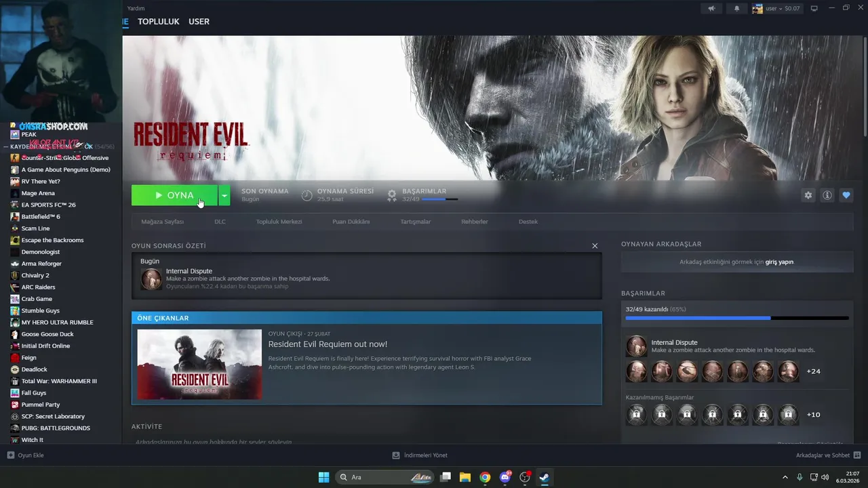
Task: Click the Steam taskbar icon
Action: [544, 477]
